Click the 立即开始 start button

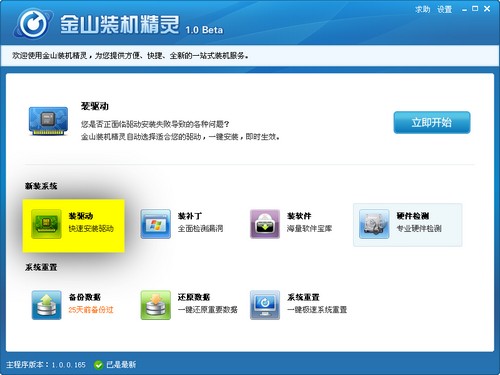coord(432,122)
